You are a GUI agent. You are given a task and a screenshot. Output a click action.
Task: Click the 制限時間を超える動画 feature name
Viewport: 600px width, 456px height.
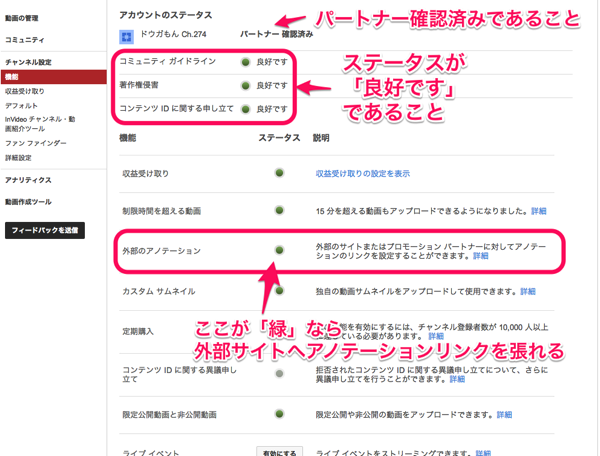tap(161, 211)
